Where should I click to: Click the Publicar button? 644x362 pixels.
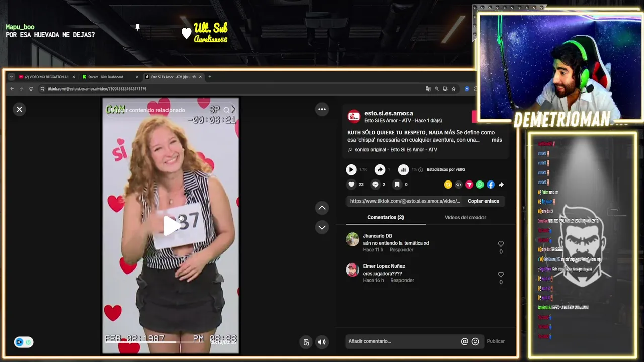point(496,341)
